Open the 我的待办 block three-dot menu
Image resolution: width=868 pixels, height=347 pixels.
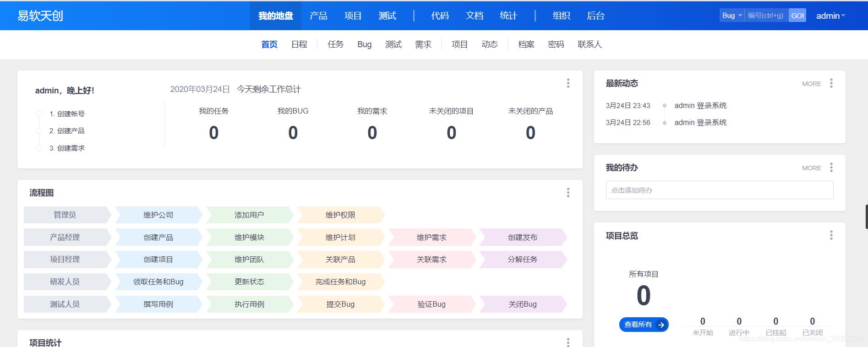pos(831,168)
